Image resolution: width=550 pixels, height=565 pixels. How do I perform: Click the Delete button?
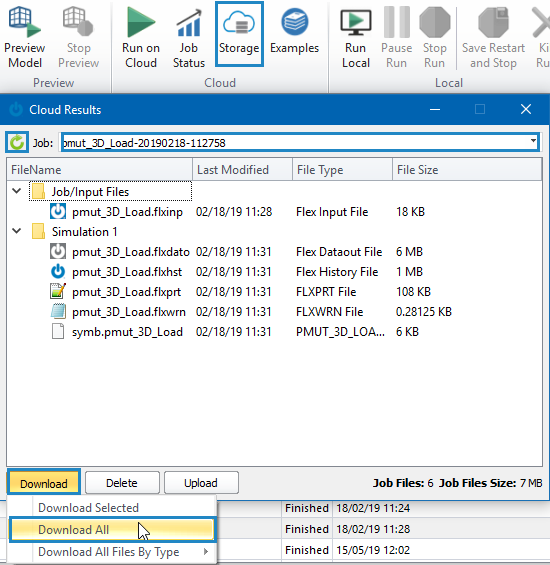point(122,483)
